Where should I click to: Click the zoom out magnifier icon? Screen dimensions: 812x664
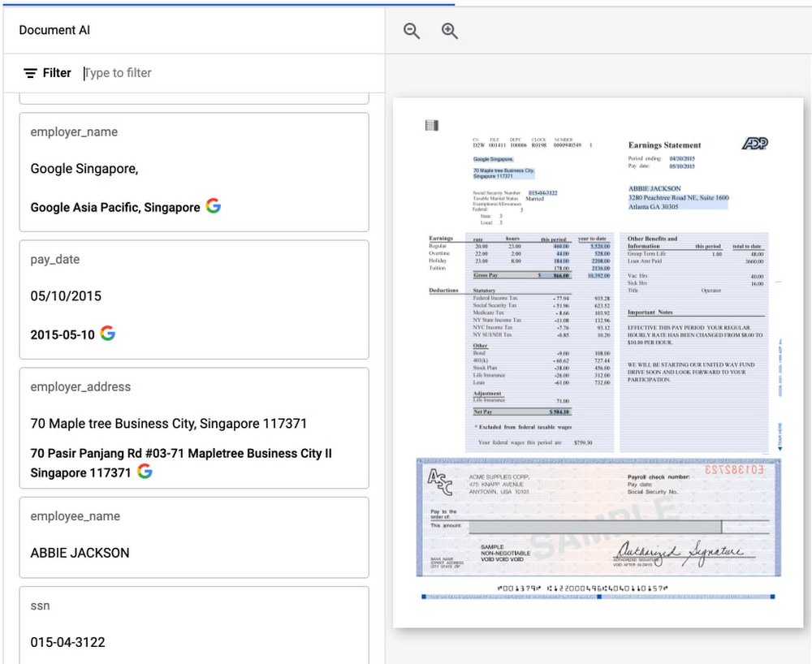pyautogui.click(x=412, y=31)
